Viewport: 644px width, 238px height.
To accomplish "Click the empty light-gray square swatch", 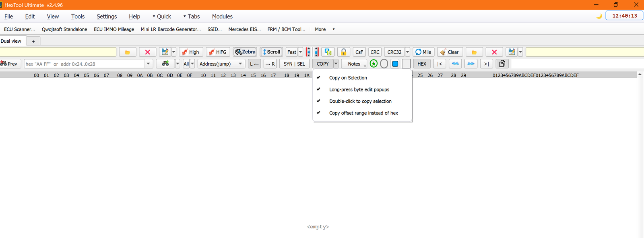I will [x=406, y=64].
